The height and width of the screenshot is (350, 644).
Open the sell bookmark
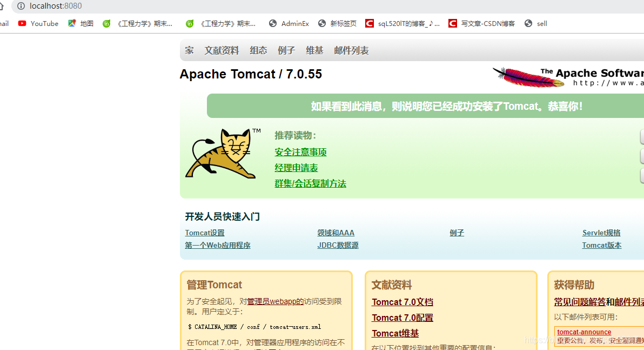point(535,23)
